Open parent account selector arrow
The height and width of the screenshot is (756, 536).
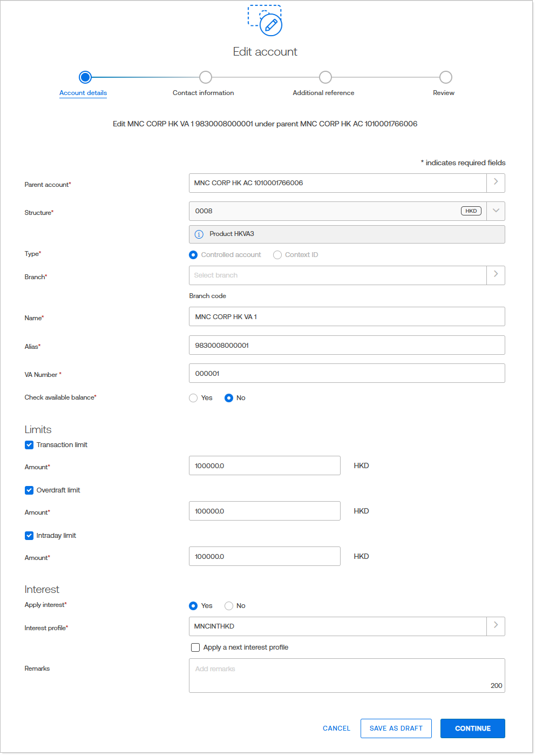coord(496,183)
